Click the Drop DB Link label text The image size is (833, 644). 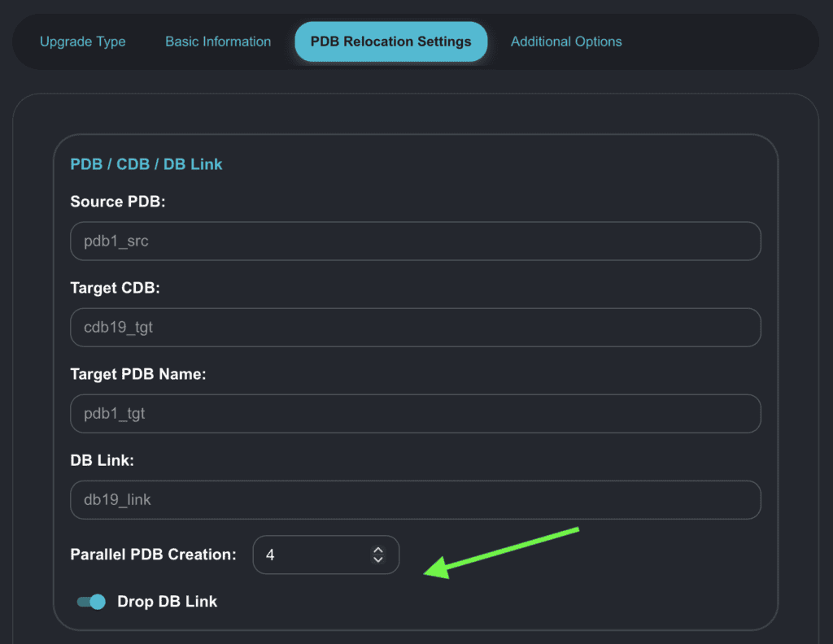click(167, 602)
